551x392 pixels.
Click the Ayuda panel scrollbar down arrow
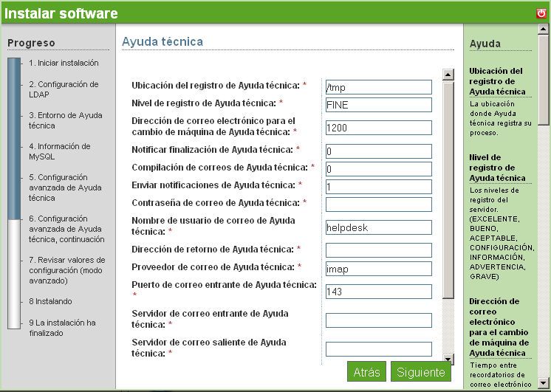click(x=544, y=383)
